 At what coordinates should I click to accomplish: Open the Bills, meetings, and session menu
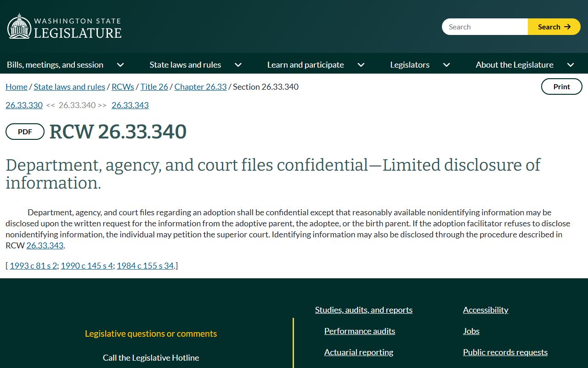55,65
